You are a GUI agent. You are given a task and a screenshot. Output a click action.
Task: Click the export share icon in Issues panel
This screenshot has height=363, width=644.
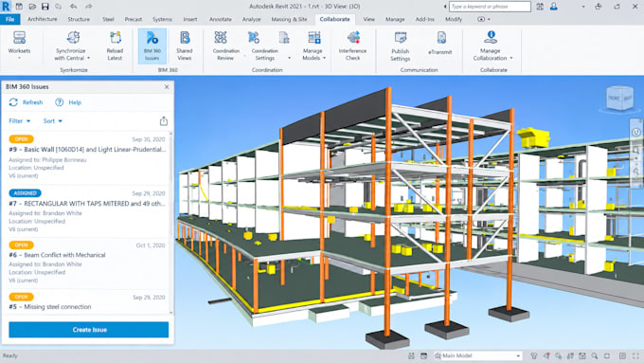pos(164,121)
